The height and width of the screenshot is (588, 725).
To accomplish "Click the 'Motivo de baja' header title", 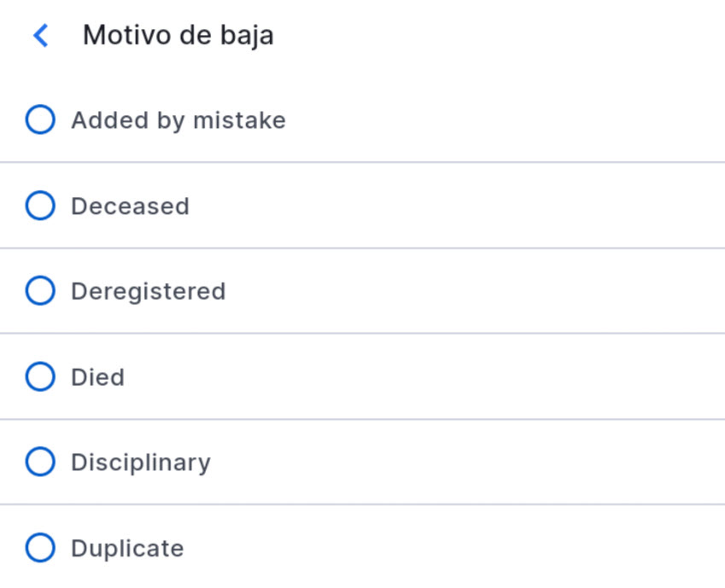I will pos(178,36).
